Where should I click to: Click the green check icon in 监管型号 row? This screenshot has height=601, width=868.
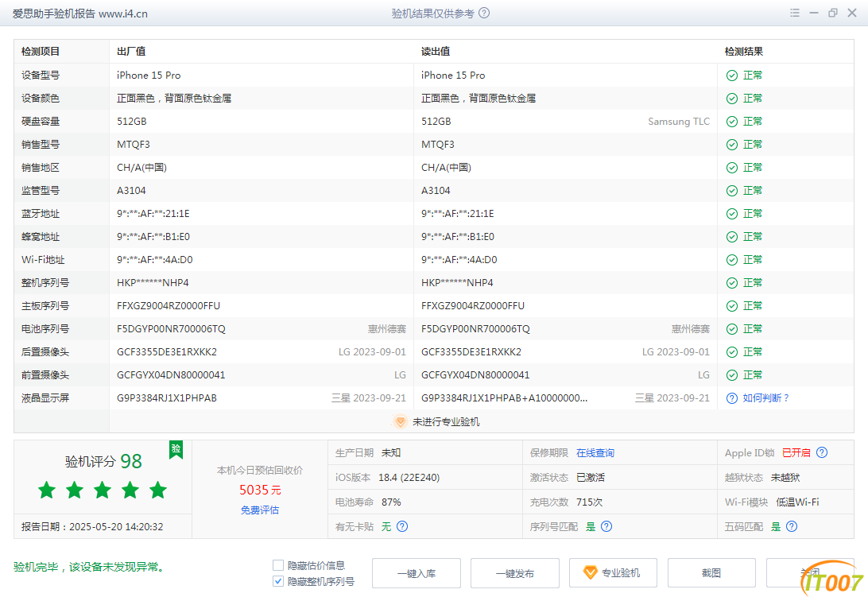732,191
